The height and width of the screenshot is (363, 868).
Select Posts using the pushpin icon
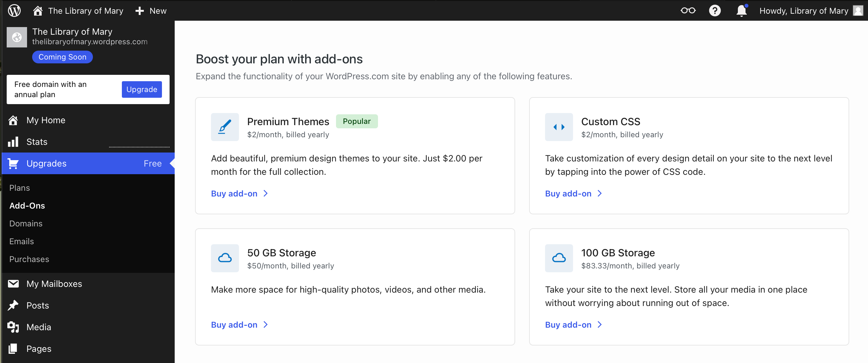13,305
